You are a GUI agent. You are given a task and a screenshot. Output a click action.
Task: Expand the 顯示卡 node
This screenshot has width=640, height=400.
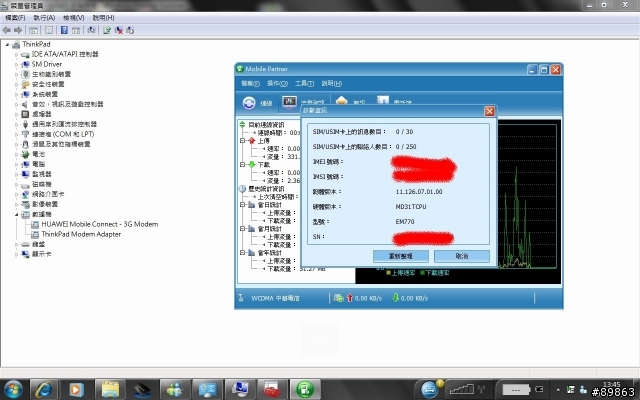point(16,254)
